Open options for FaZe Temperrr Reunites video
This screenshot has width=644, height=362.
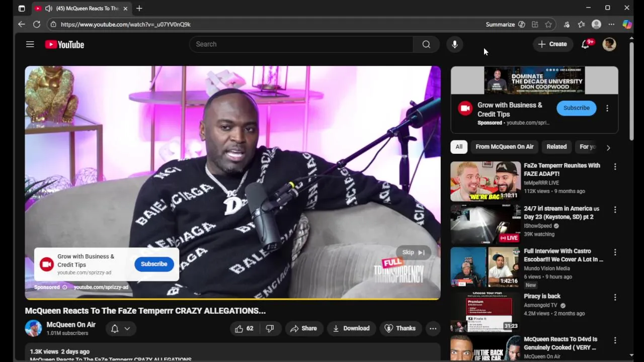(x=615, y=166)
